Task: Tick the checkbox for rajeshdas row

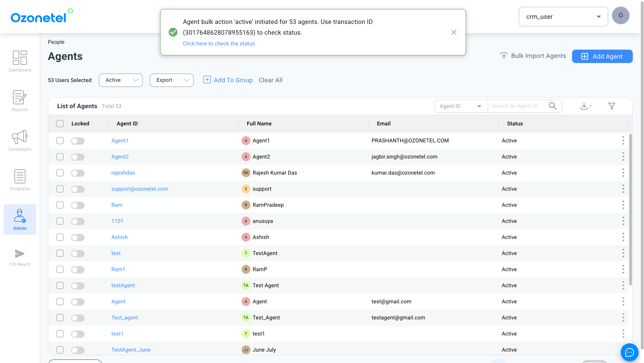Action: point(60,173)
